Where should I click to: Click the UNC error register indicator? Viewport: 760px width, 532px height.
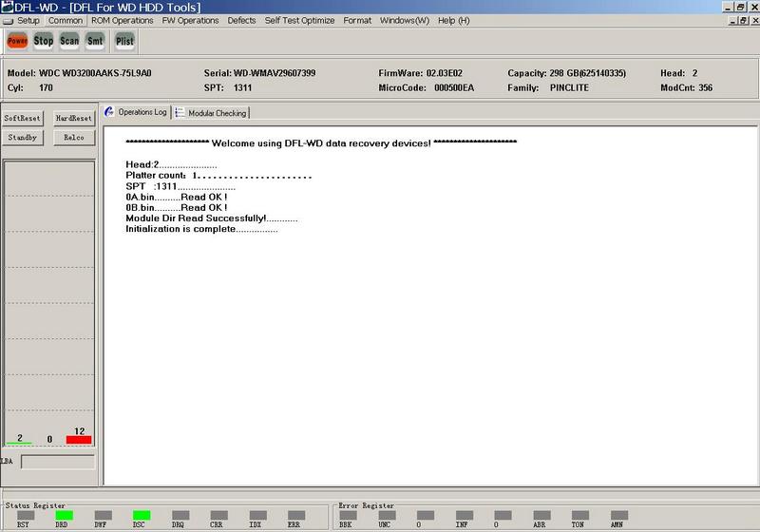coord(387,515)
